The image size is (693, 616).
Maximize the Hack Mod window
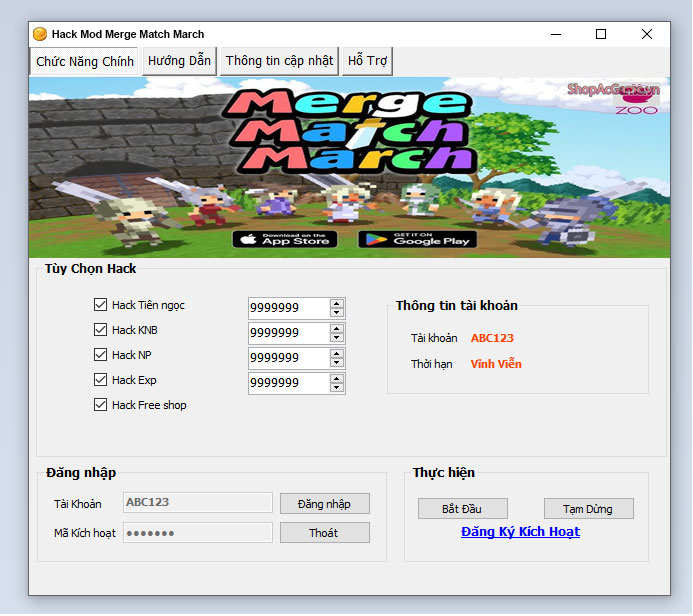601,34
